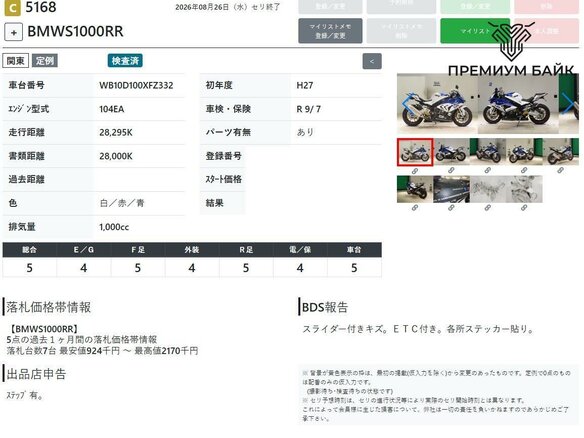View the second bike thumbnail in the row
Screen dimensions: 584x438
pyautogui.click(x=451, y=152)
